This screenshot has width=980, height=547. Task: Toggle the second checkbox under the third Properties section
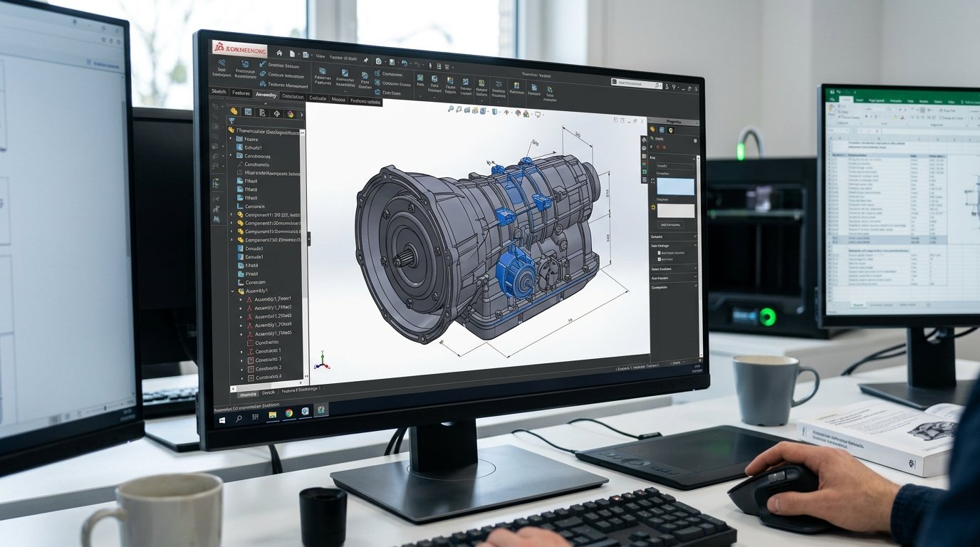point(659,259)
